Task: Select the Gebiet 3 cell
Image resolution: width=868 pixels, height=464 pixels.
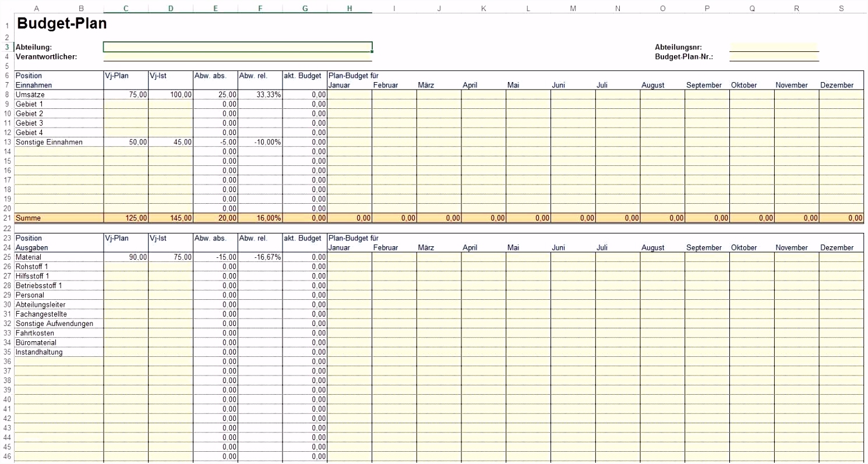Action: pos(58,123)
